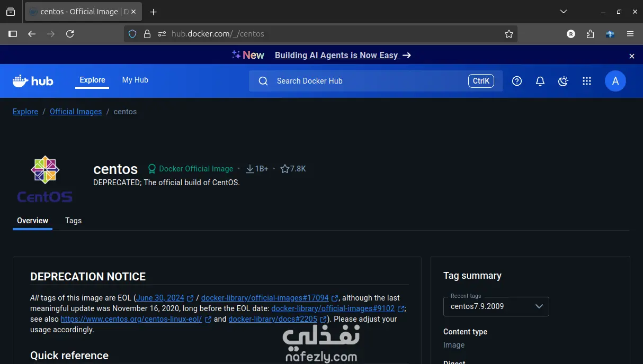Switch to the Explore menu item
Image resolution: width=643 pixels, height=364 pixels.
coord(92,80)
